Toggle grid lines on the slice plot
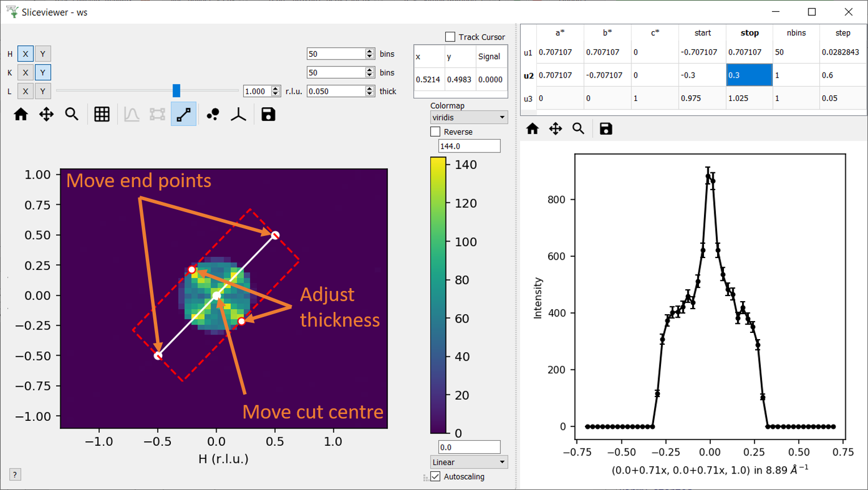 tap(102, 113)
